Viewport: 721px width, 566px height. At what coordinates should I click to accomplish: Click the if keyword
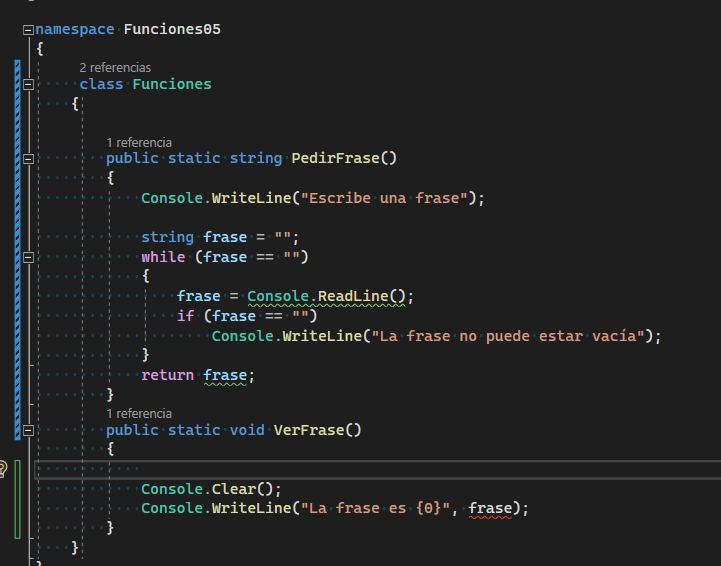click(x=185, y=316)
